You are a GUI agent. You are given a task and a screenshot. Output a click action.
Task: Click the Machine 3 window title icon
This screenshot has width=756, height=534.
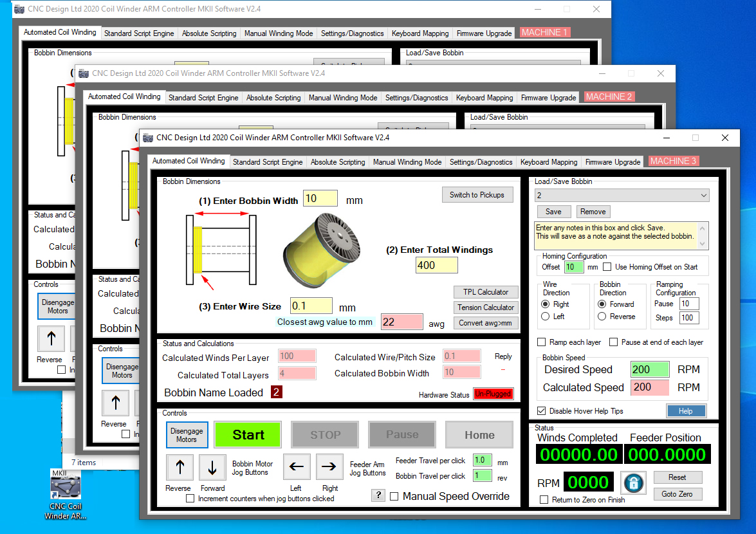click(148, 138)
